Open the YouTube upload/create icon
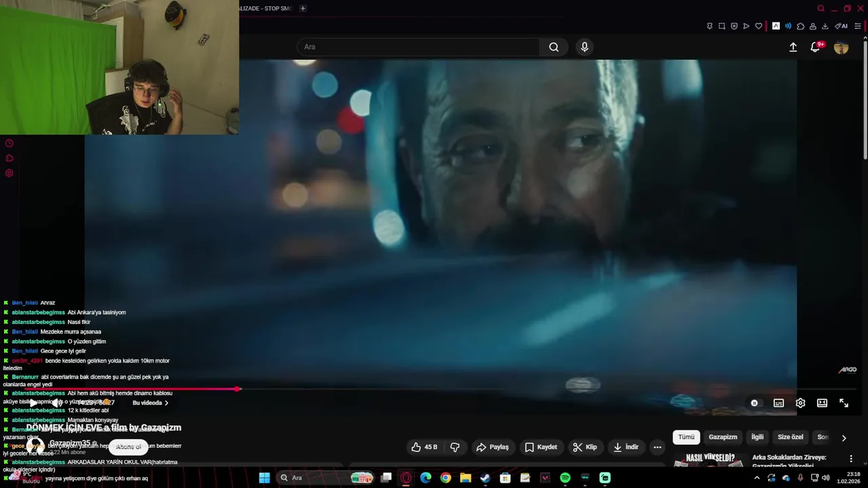 tap(793, 47)
